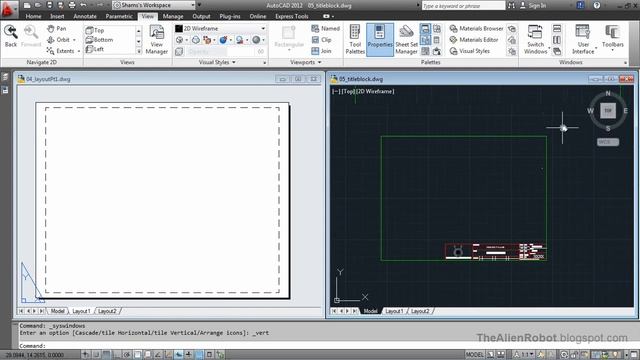This screenshot has height=360, width=640.
Task: Open the WCS dropdown under ViewCube
Action: coord(608,142)
